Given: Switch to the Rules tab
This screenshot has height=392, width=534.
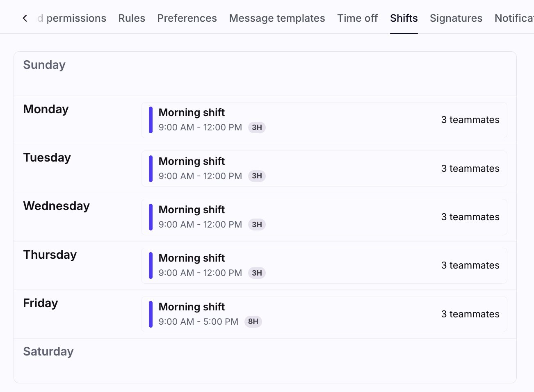Looking at the screenshot, I should tap(132, 18).
